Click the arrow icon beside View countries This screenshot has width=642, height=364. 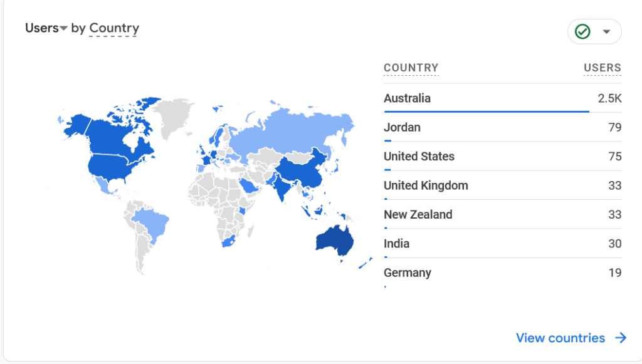621,338
